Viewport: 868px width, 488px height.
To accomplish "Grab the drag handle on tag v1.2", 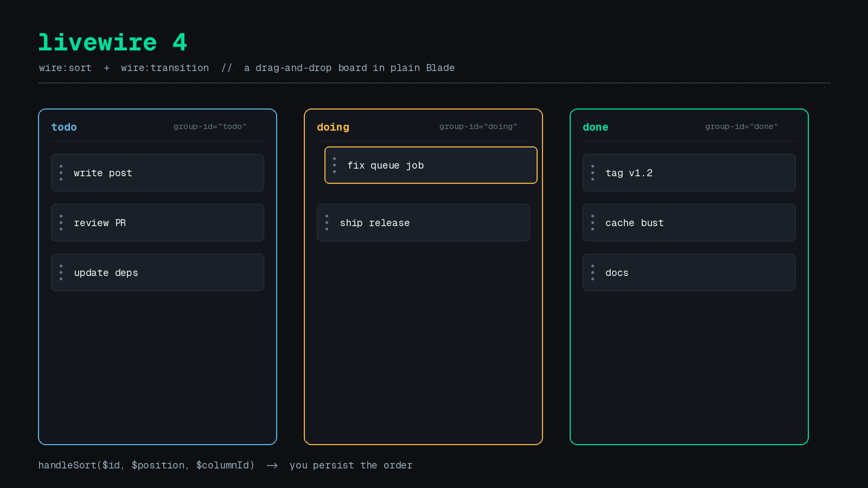I will pyautogui.click(x=592, y=173).
